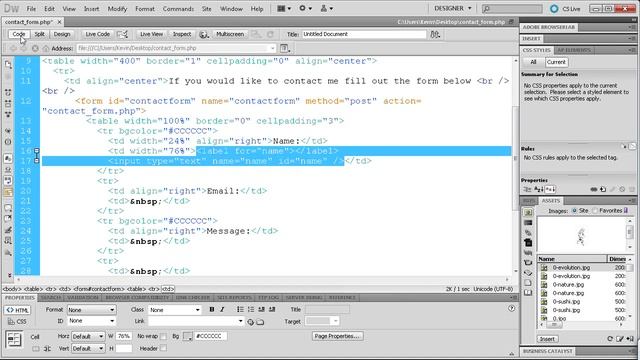The image size is (640, 360).
Task: Click the Preview in browser globe icon
Action: tap(203, 35)
